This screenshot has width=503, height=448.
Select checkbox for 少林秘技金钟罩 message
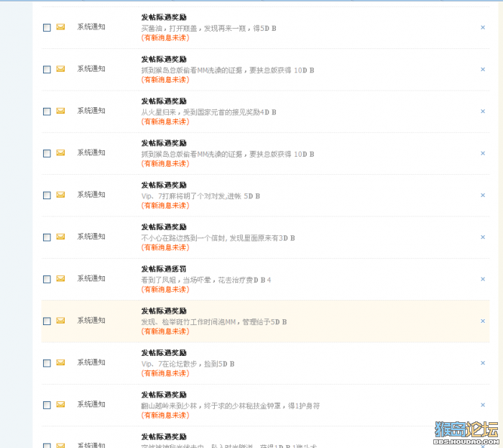point(47,405)
